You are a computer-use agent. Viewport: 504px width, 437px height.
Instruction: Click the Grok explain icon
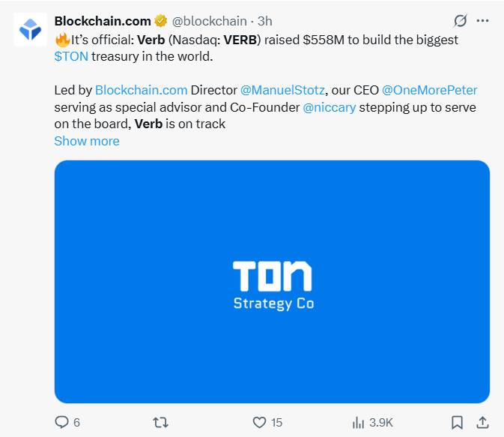coord(461,21)
